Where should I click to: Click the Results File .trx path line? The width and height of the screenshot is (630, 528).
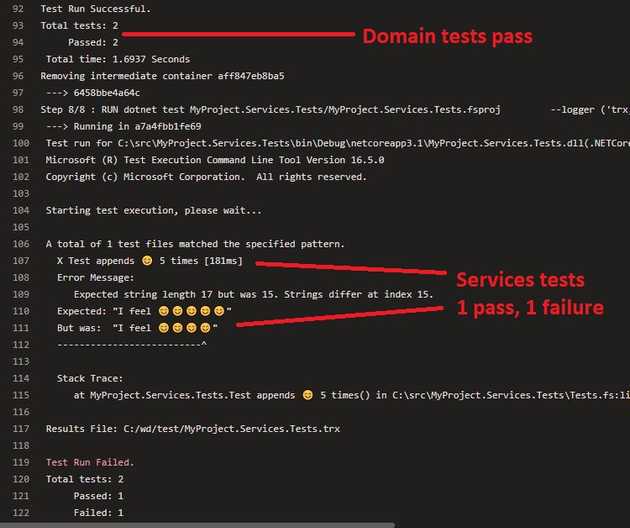click(180, 429)
